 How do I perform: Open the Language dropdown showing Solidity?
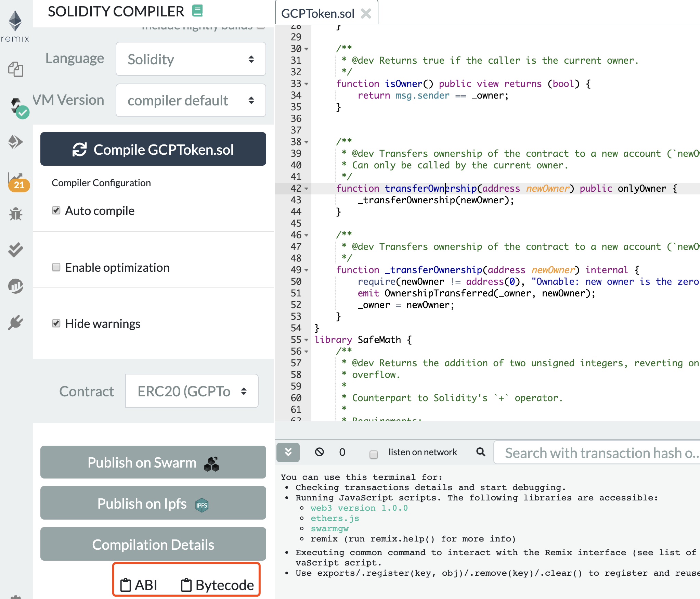191,59
